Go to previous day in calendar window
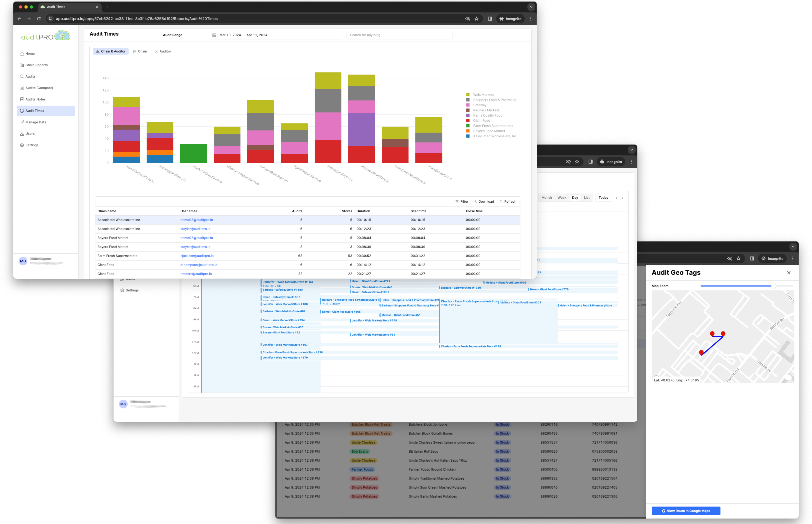The height and width of the screenshot is (524, 812). (x=616, y=198)
